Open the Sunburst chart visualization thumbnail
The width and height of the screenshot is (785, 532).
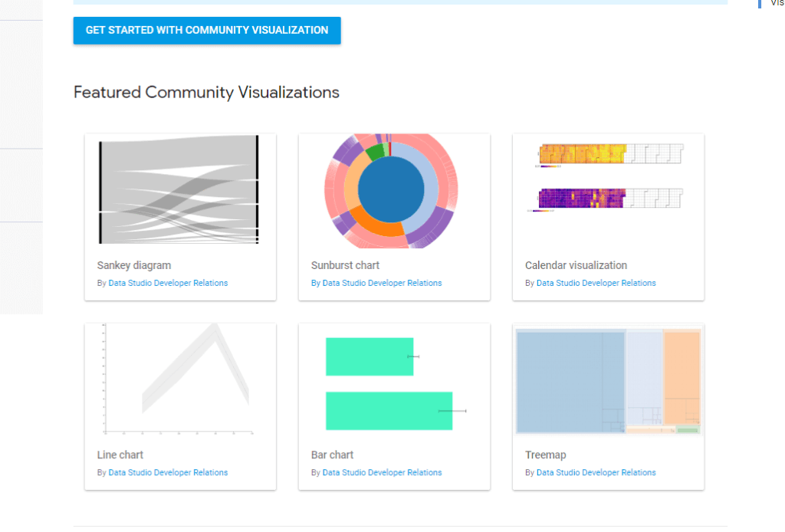tap(393, 190)
